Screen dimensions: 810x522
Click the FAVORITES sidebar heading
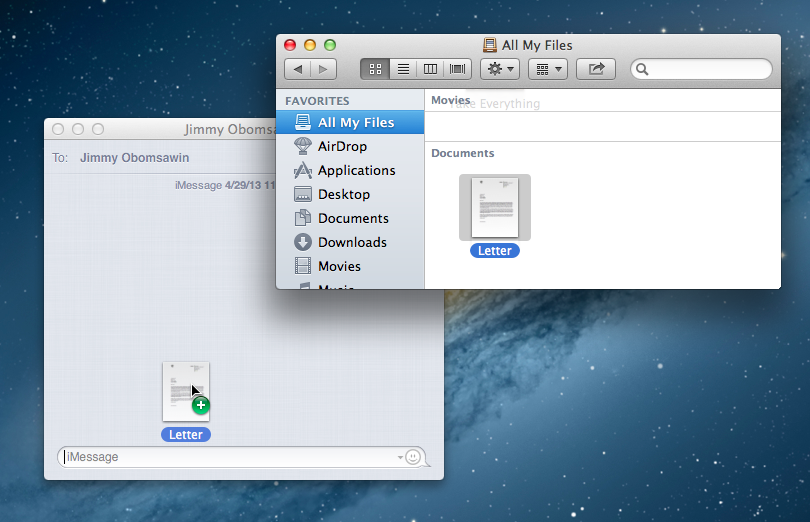(x=317, y=101)
